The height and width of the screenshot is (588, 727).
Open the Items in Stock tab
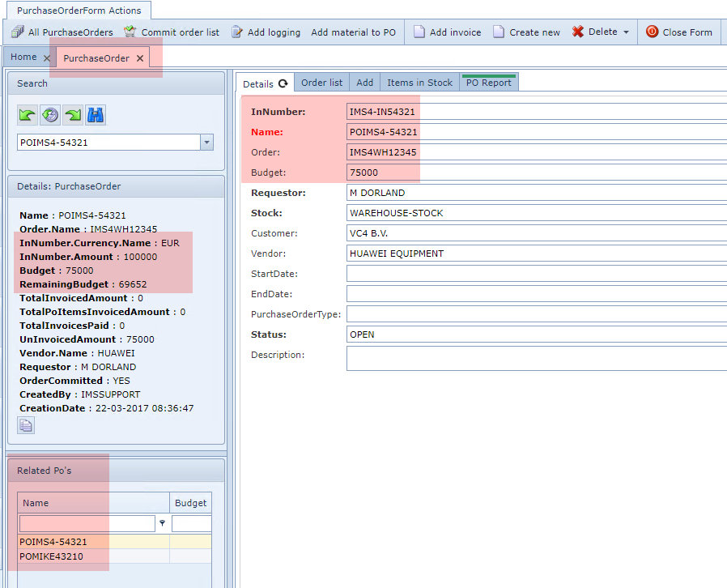click(419, 83)
